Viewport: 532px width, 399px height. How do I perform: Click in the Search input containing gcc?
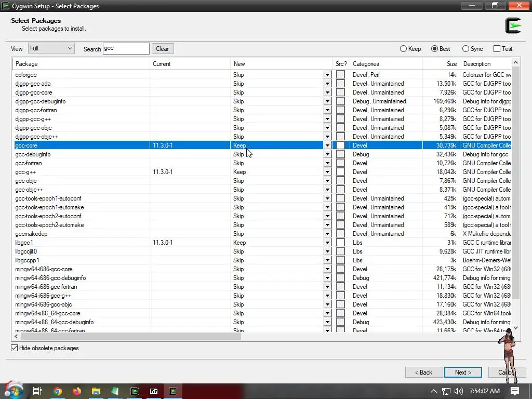126,48
